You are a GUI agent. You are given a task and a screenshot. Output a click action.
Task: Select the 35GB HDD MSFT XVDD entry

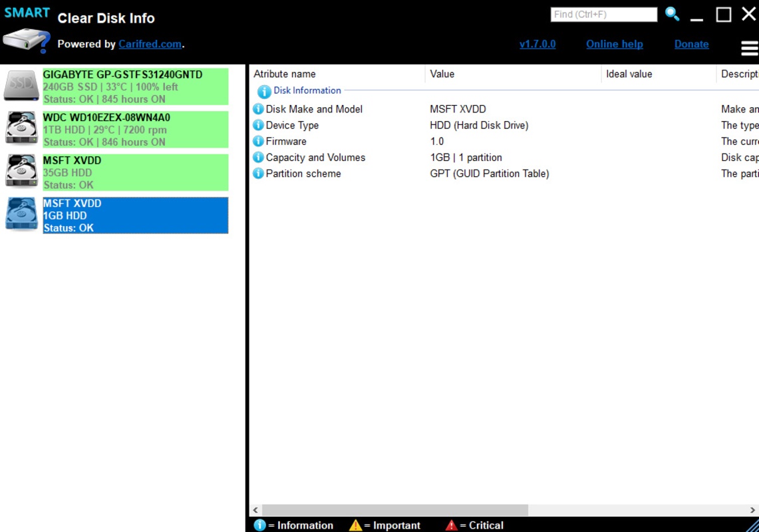[x=135, y=172]
